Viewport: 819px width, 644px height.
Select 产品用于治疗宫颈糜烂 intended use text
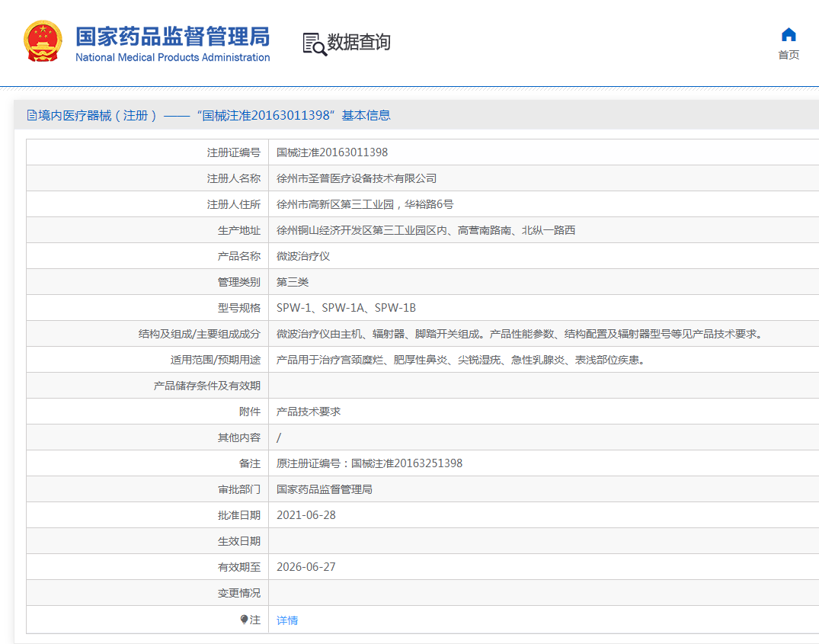[462, 360]
